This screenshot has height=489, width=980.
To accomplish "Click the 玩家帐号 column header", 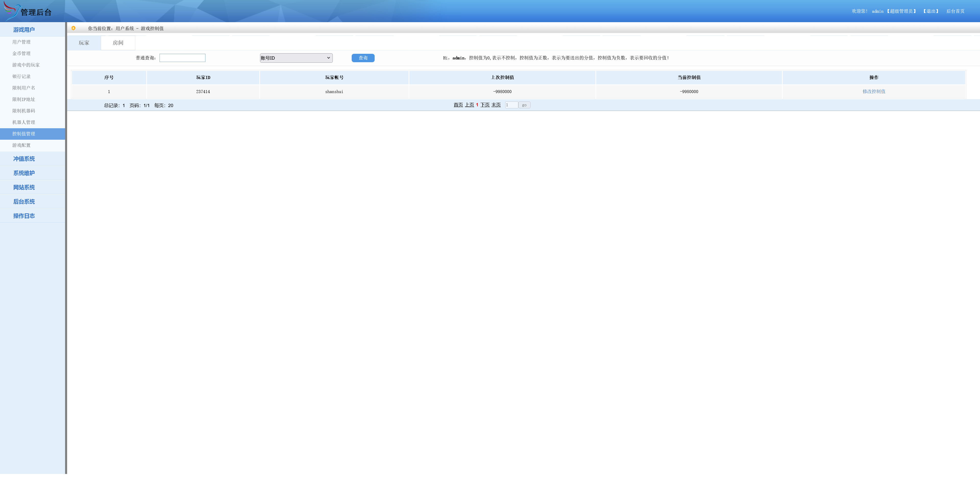I will coord(334,78).
